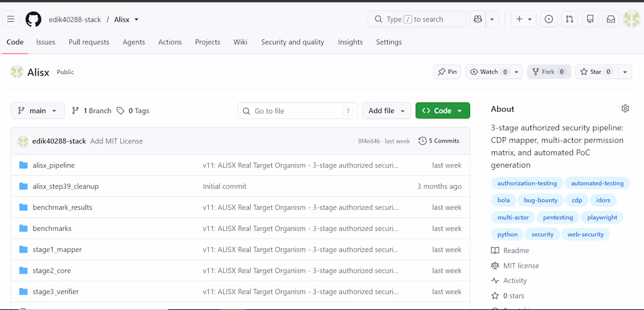Click the benchmarks folder icon
This screenshot has height=310, width=644.
(23, 229)
